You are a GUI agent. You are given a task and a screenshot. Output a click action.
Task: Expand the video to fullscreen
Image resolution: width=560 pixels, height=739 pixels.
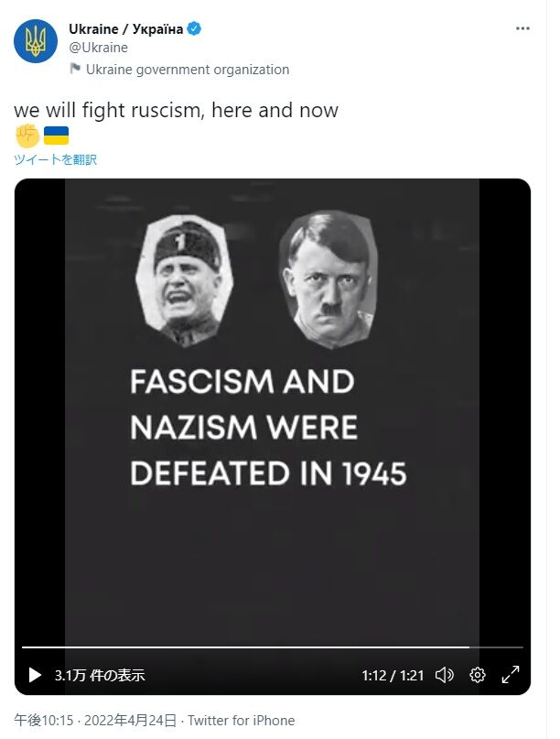click(x=510, y=674)
